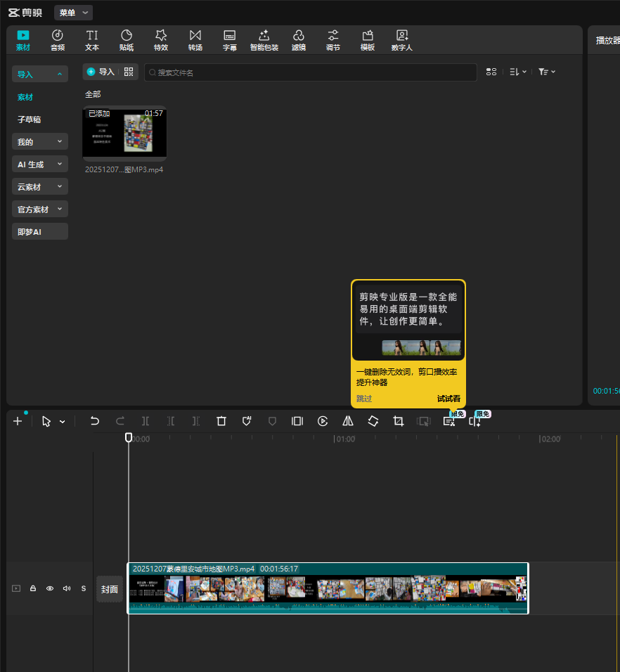Select 素材 in the left sidebar
Viewport: 620px width, 672px height.
25,97
